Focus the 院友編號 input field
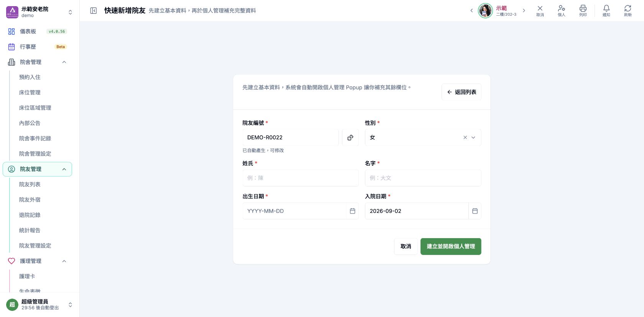The image size is (644, 317). click(291, 137)
